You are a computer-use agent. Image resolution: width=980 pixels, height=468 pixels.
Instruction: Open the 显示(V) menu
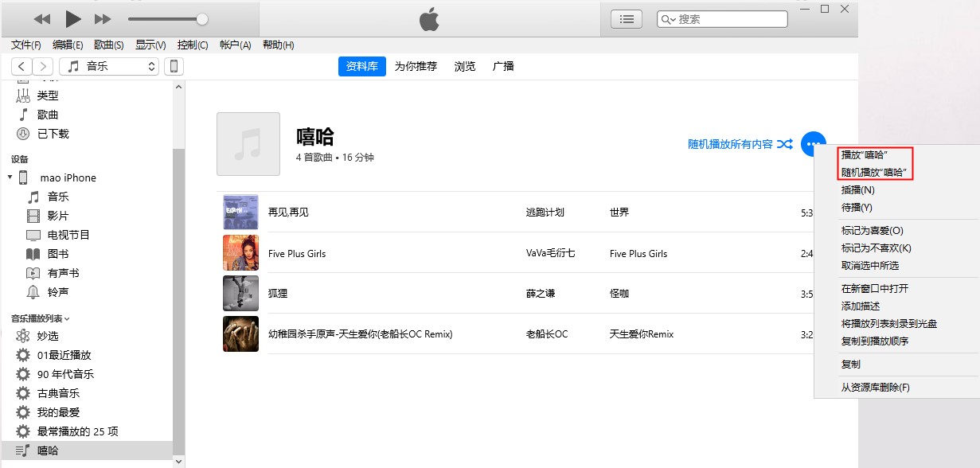point(150,45)
